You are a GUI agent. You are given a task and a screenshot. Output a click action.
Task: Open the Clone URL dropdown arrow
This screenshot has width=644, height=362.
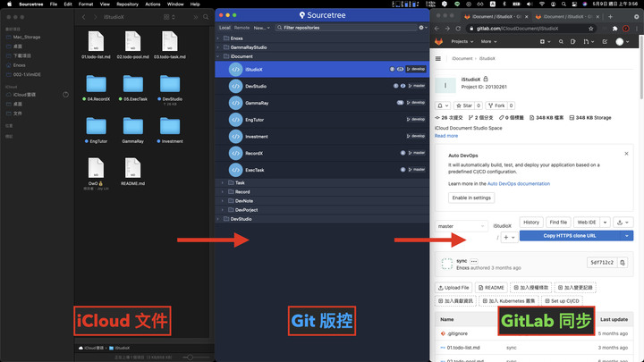[627, 236]
